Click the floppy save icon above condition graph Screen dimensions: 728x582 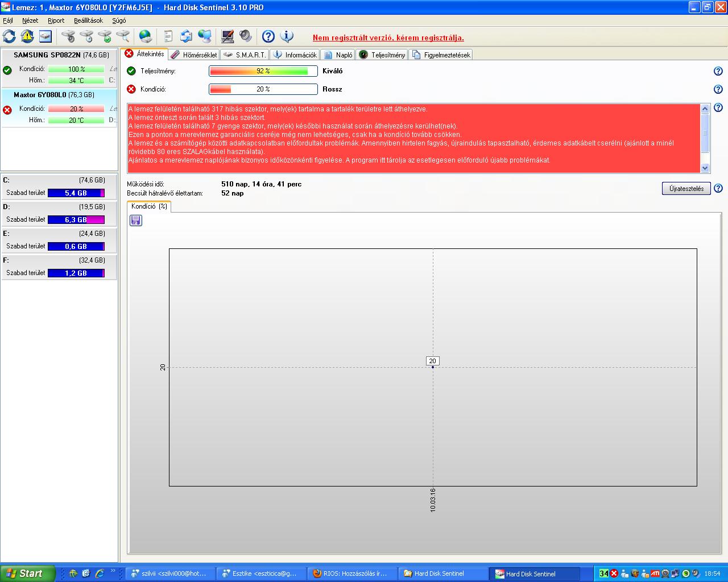tap(136, 220)
